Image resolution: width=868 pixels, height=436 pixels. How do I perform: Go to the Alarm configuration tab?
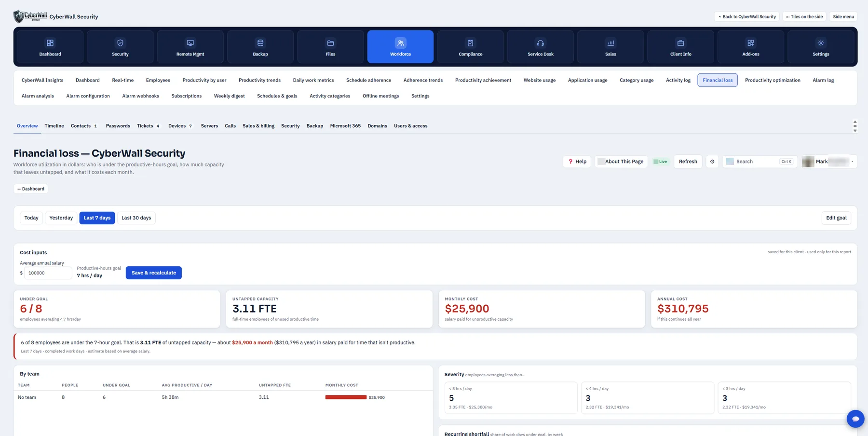[x=88, y=96]
